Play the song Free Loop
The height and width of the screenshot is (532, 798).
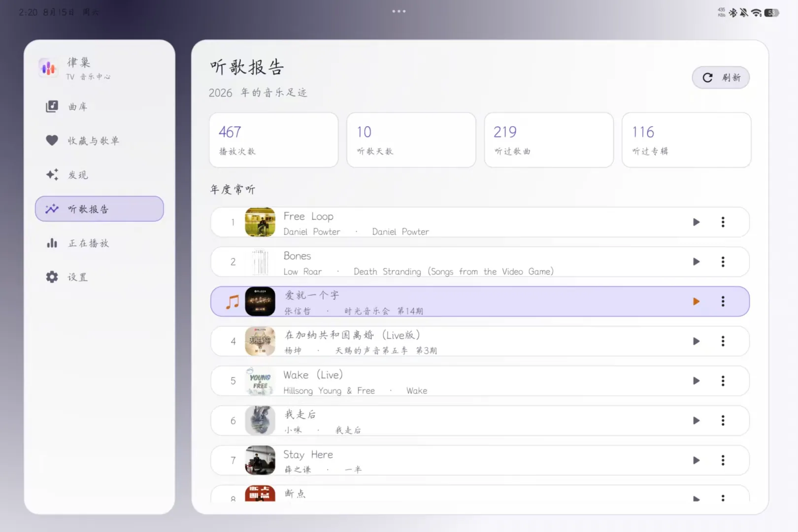(696, 222)
